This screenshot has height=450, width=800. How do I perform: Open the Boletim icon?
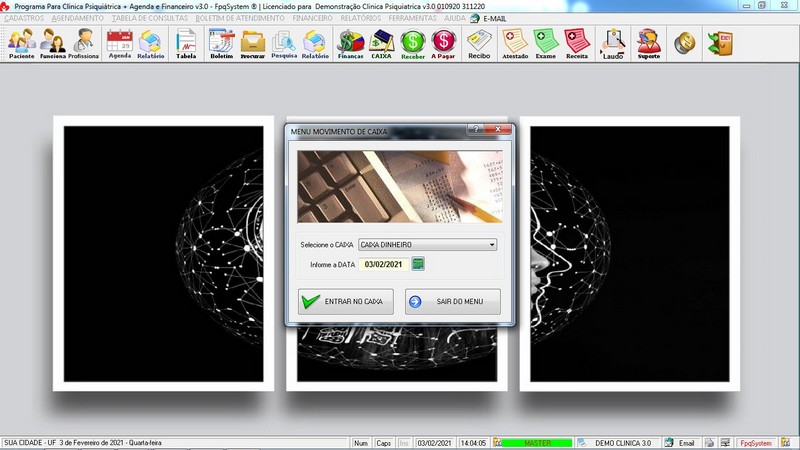tap(222, 44)
